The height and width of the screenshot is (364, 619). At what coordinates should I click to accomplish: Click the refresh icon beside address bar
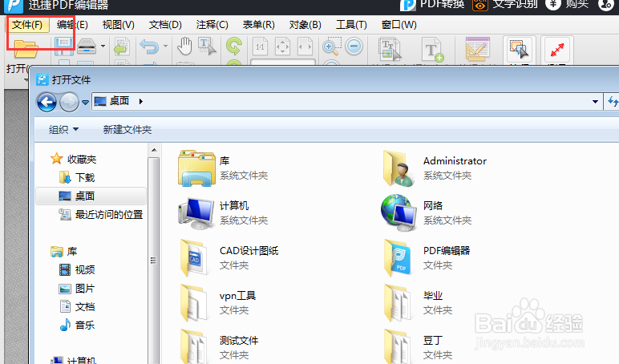pyautogui.click(x=613, y=102)
